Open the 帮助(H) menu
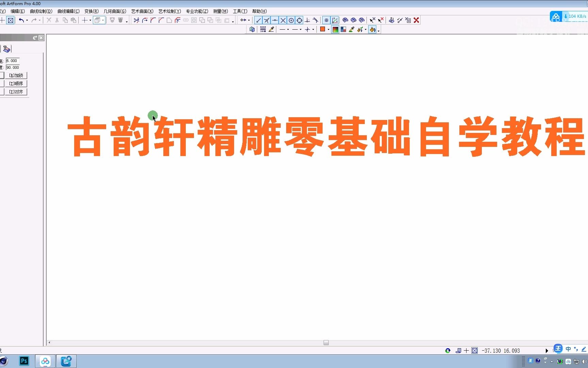Image resolution: width=588 pixels, height=368 pixels. (x=259, y=11)
